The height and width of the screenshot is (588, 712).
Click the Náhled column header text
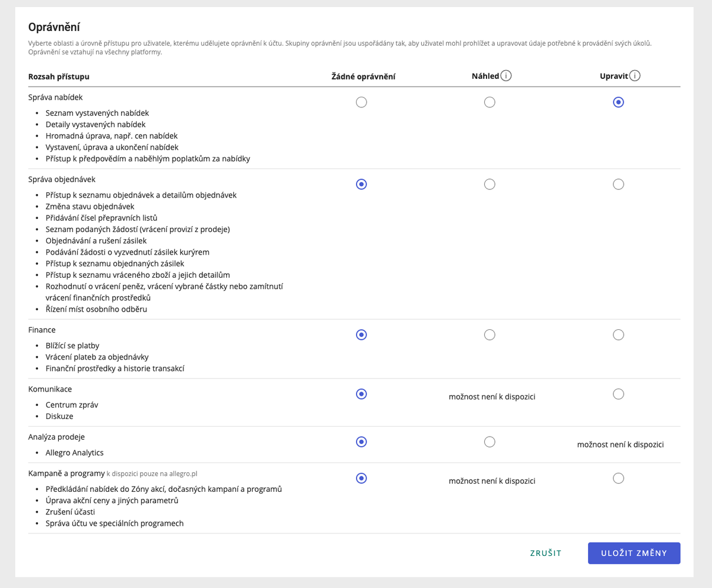click(485, 77)
